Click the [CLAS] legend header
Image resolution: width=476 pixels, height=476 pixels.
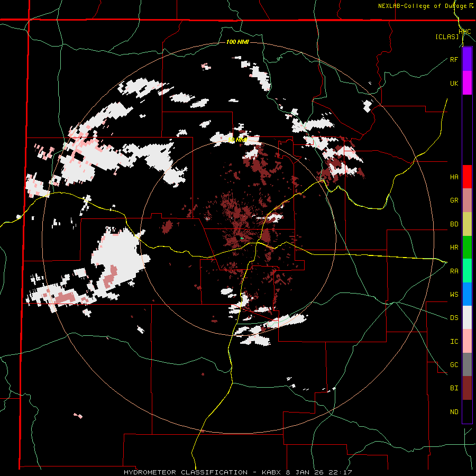(x=447, y=36)
